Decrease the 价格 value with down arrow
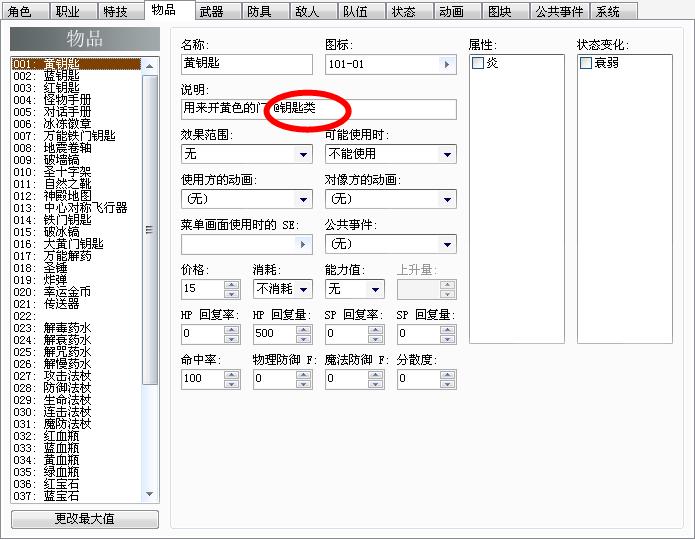Image resolution: width=695 pixels, height=540 pixels. pos(231,294)
